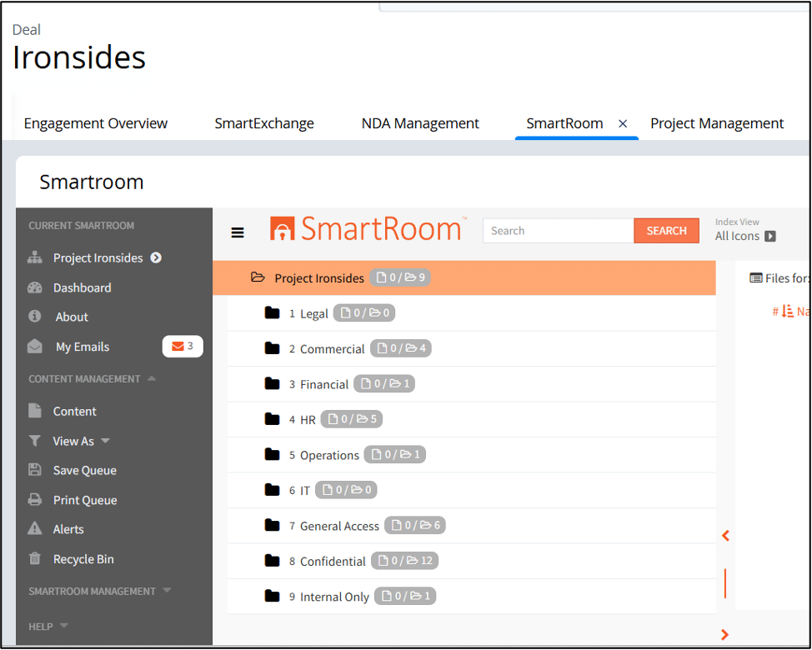Open the 8 Confidential folder

click(332, 561)
